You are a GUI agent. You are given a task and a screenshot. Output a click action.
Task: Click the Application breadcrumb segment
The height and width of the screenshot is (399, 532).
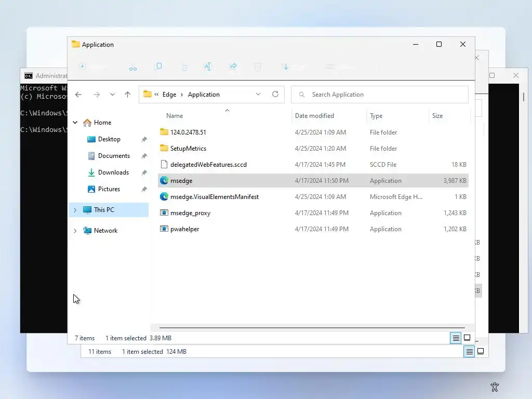(x=204, y=95)
